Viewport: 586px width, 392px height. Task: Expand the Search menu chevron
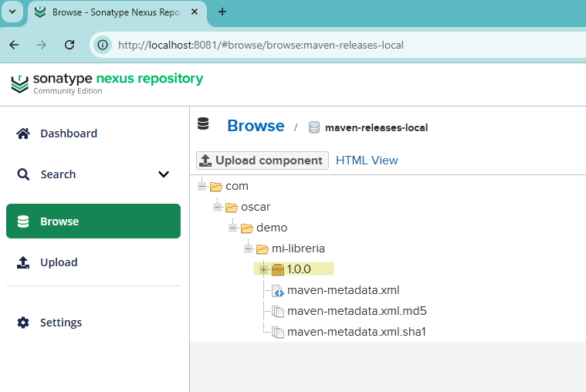click(164, 174)
